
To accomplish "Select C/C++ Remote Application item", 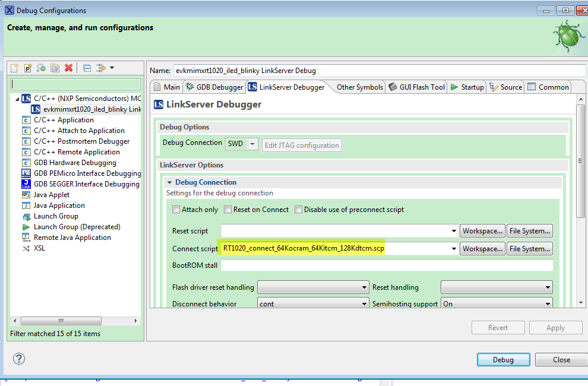I will pyautogui.click(x=77, y=152).
